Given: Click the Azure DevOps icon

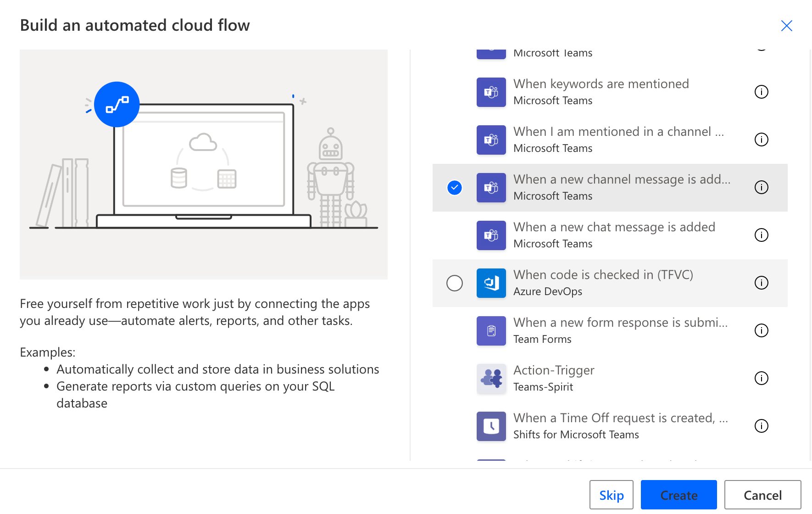Looking at the screenshot, I should point(491,283).
